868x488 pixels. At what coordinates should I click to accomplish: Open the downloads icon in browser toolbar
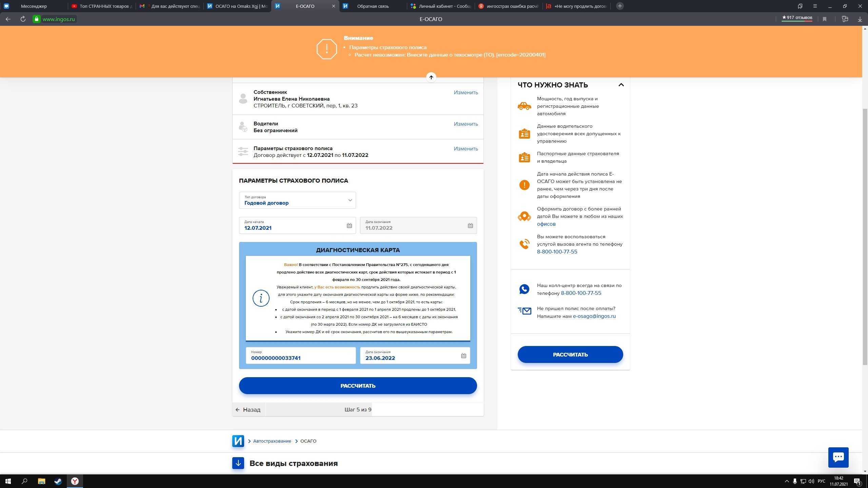[x=860, y=19]
